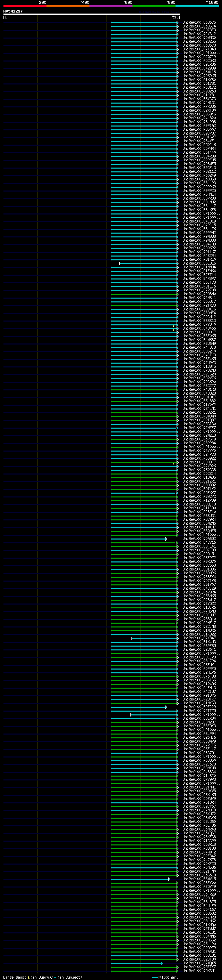Click the purple ~60% identity scale segment
This screenshot has width=222, height=980.
(111, 6)
